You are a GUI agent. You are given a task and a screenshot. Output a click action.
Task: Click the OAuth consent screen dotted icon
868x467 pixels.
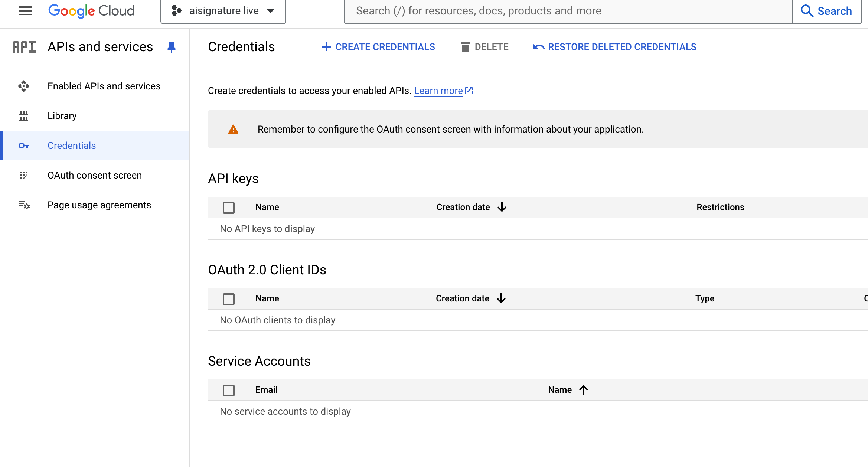pos(24,175)
